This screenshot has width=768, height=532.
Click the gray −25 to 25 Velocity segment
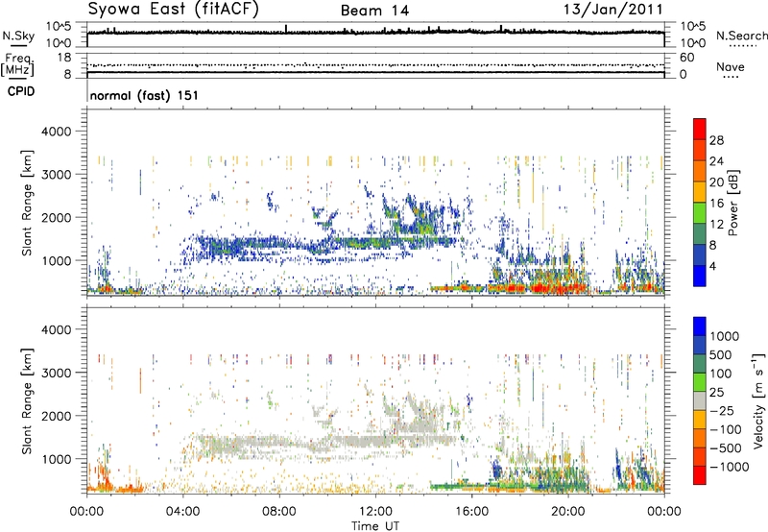tap(700, 400)
